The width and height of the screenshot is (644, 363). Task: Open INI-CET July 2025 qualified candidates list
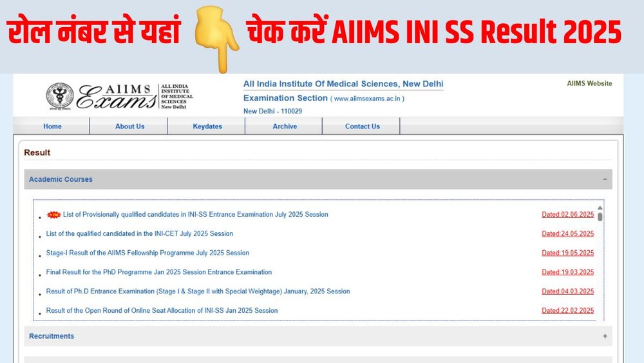click(140, 233)
